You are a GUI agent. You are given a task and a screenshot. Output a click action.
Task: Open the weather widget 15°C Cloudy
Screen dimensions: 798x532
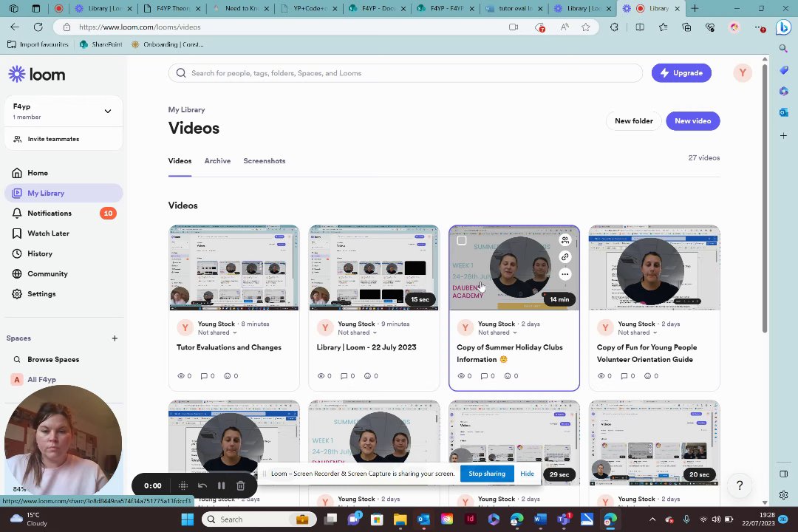click(x=30, y=519)
